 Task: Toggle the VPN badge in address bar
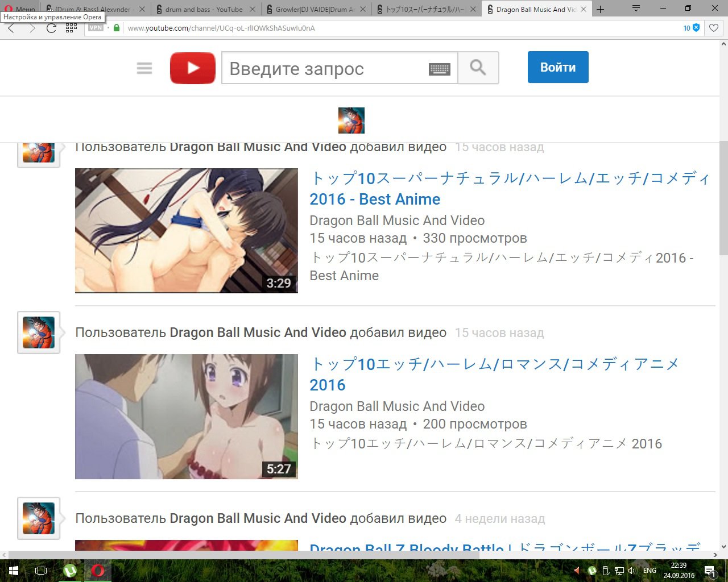tap(96, 28)
